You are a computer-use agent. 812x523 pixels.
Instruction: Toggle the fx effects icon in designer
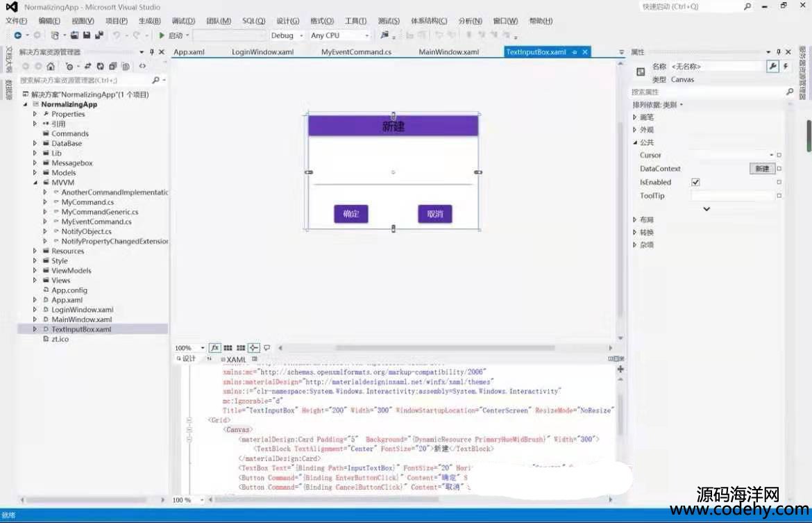tap(214, 348)
